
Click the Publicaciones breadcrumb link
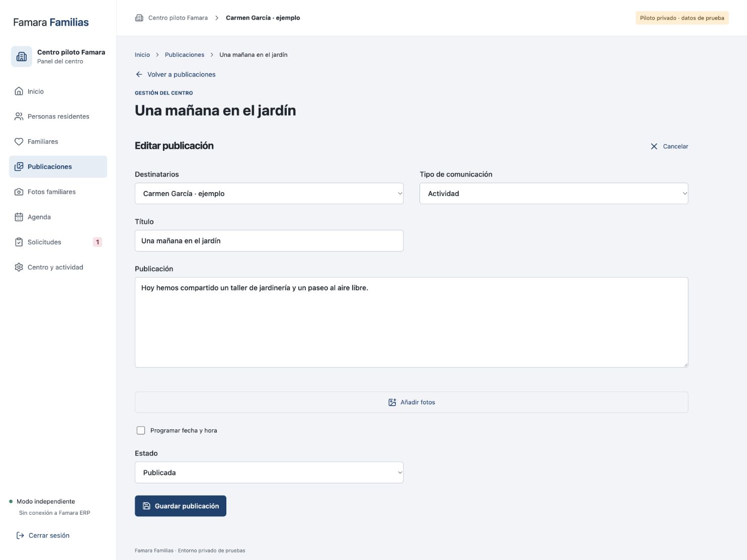(x=185, y=55)
